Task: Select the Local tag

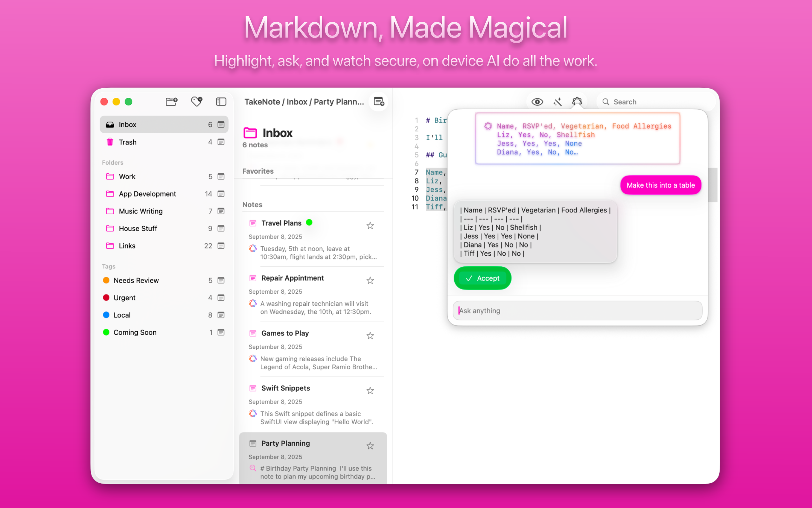Action: [164, 315]
